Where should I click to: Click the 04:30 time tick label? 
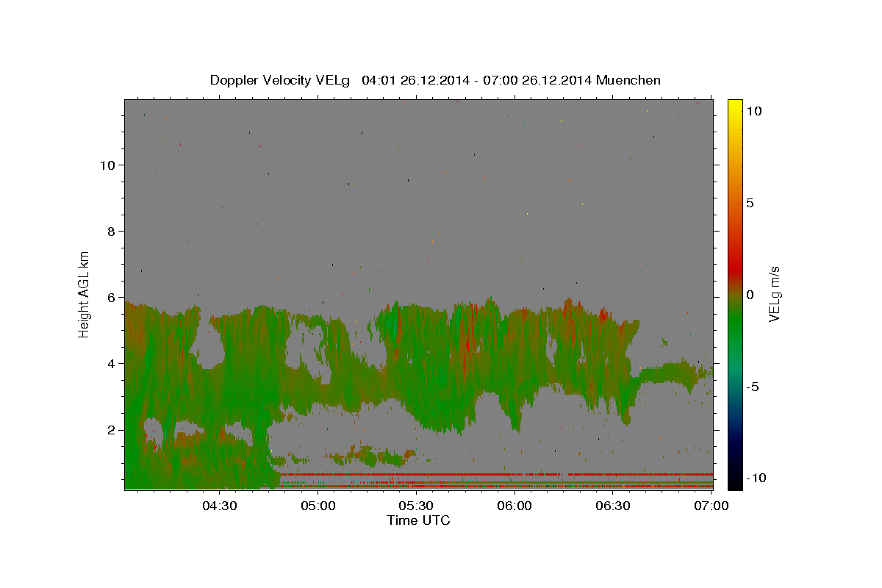point(220,506)
